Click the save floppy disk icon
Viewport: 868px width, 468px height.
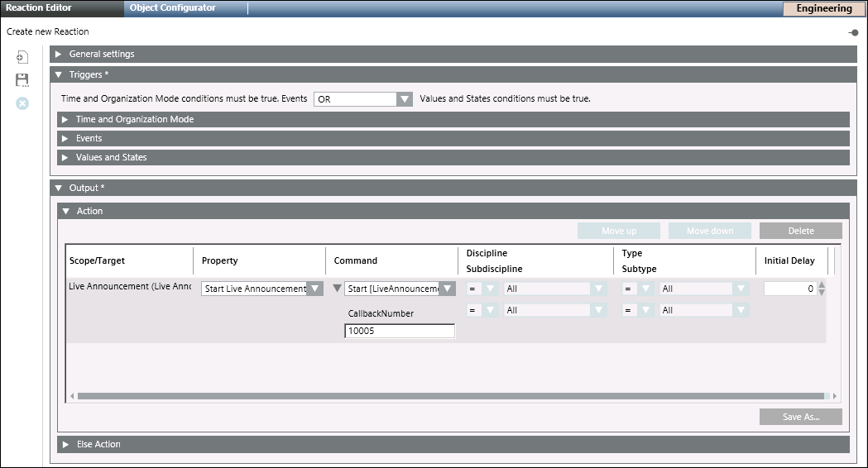(x=22, y=80)
